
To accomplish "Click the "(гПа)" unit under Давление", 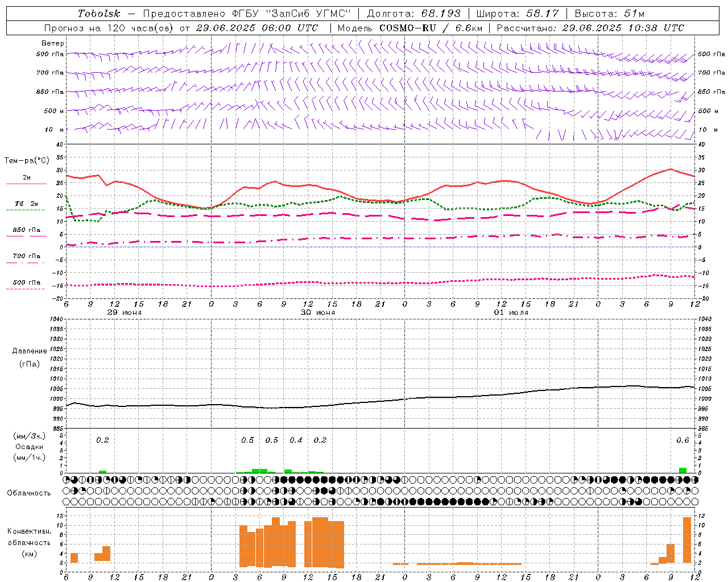I will coord(30,364).
